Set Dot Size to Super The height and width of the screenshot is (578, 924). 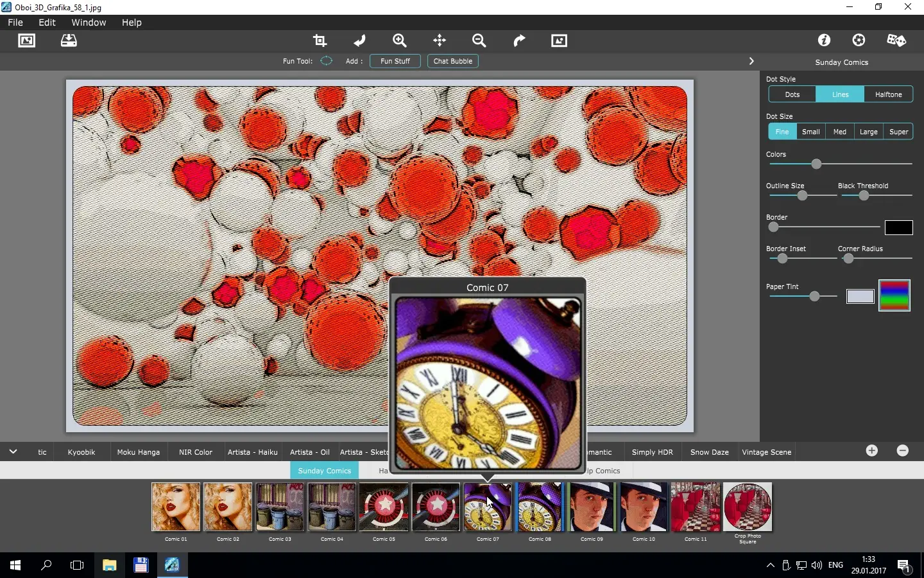tap(898, 132)
